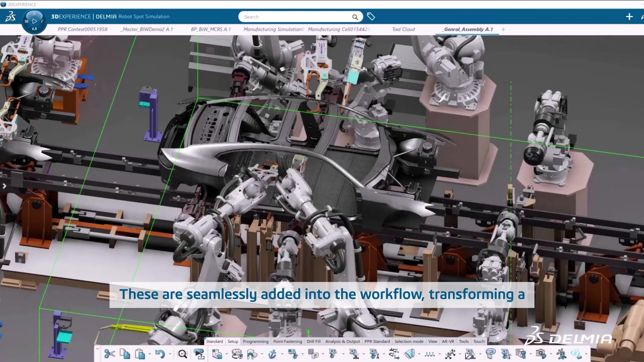Click the Copy icon in toolbar

pyautogui.click(x=125, y=354)
